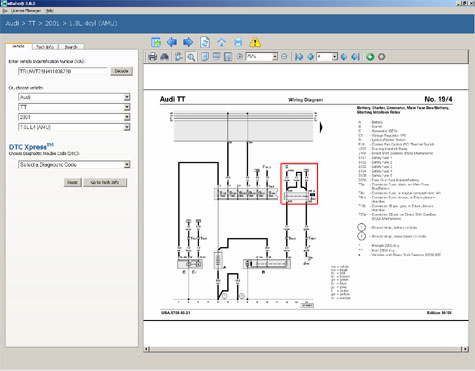Click the blue back arrow icon
Viewport: 475px width, 371px height.
click(x=172, y=42)
